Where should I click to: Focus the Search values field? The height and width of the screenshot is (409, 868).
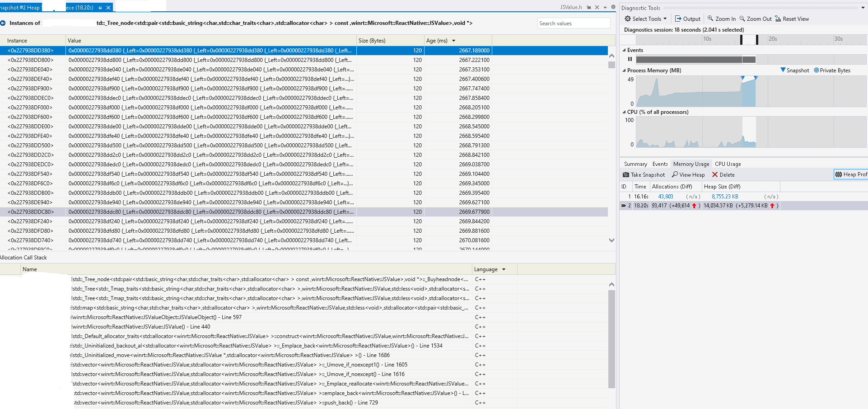(x=574, y=24)
